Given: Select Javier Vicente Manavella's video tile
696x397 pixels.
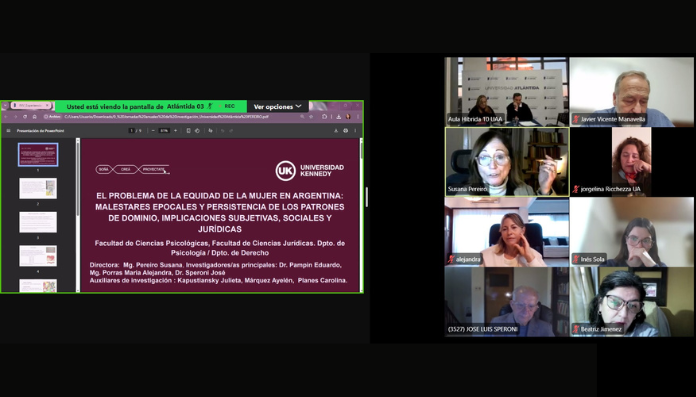Looking at the screenshot, I should click(x=631, y=92).
